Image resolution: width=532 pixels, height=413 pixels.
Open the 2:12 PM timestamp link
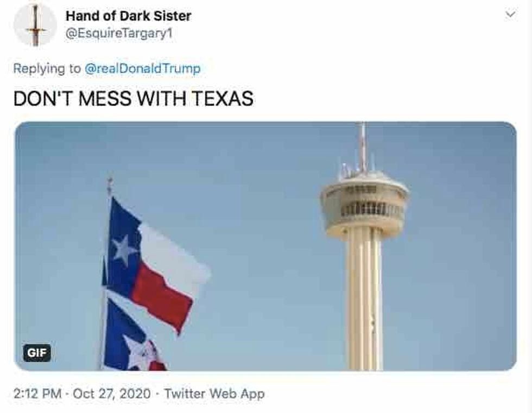37,393
